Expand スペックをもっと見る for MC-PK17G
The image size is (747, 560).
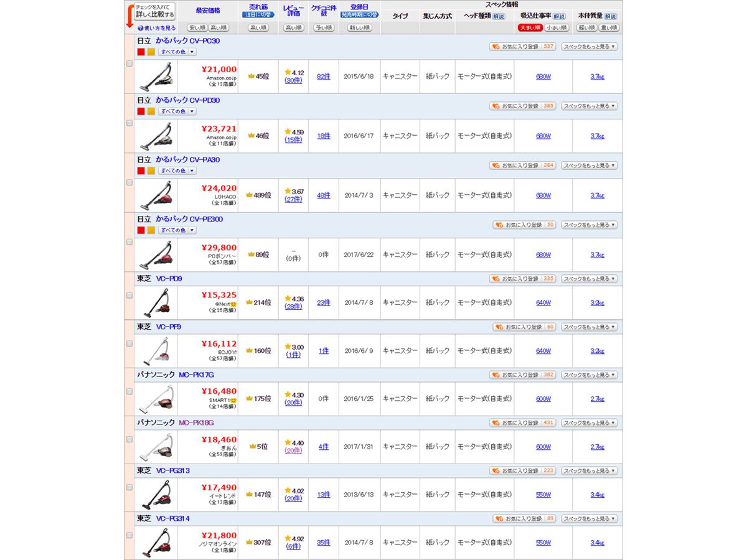coord(589,375)
